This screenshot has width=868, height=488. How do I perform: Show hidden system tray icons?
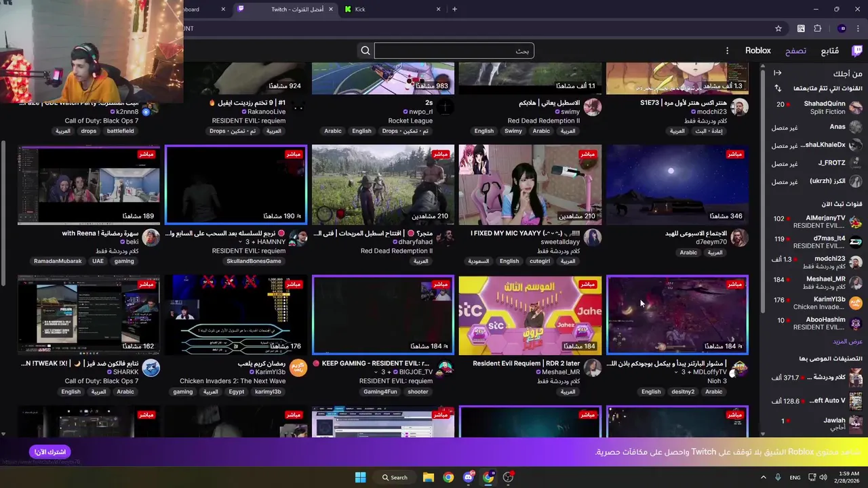[x=764, y=477]
